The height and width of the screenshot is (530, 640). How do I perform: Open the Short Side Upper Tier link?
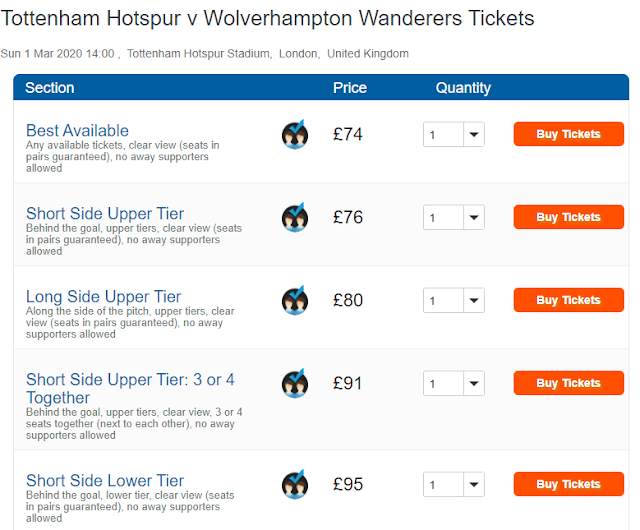point(105,214)
